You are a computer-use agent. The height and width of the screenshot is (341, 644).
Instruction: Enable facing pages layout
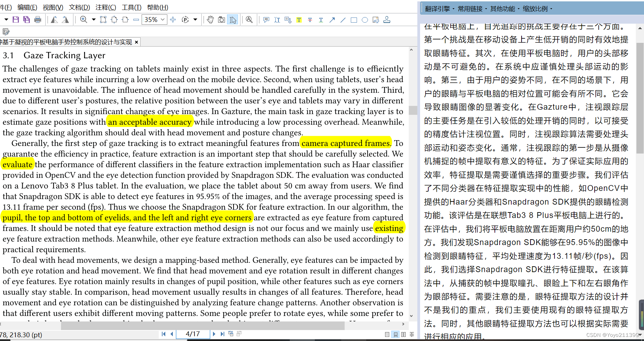(404, 334)
